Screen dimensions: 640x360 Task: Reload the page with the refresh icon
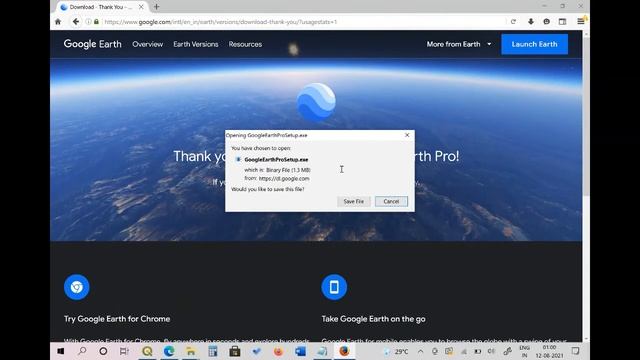pos(513,22)
